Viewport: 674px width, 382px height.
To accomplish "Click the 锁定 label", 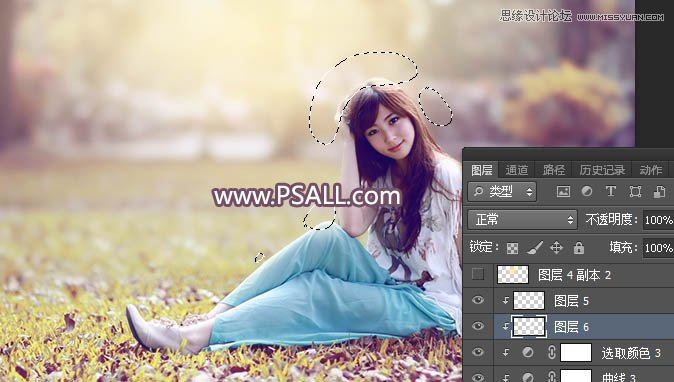I will pyautogui.click(x=484, y=247).
